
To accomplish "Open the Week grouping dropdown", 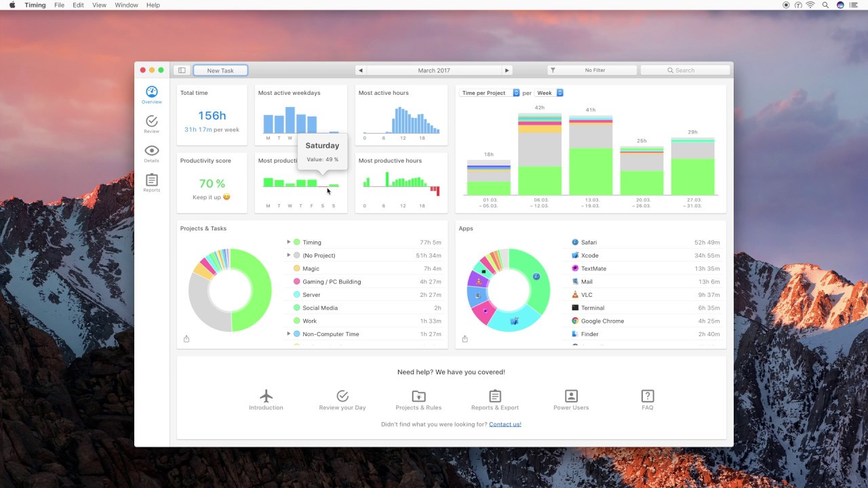I will click(549, 93).
